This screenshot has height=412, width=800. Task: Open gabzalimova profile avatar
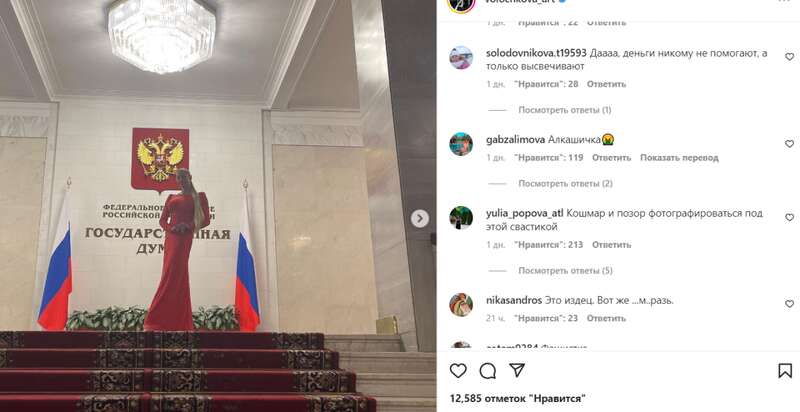click(x=461, y=144)
